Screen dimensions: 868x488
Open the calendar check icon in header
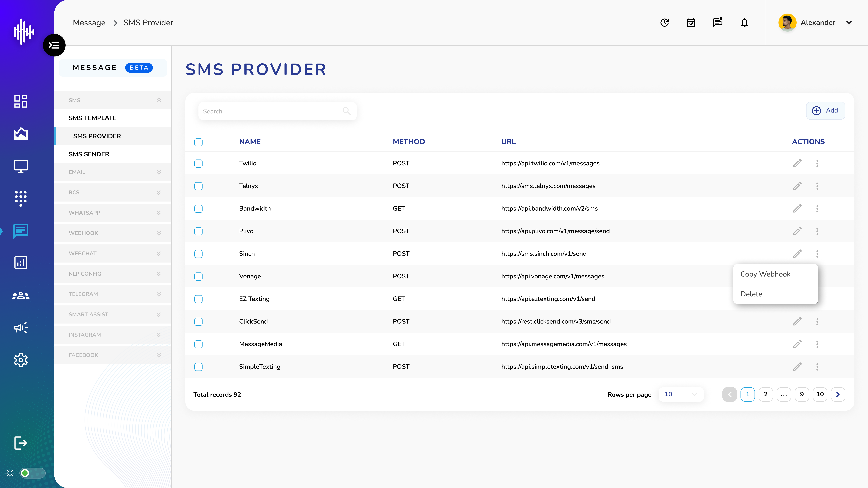point(691,23)
